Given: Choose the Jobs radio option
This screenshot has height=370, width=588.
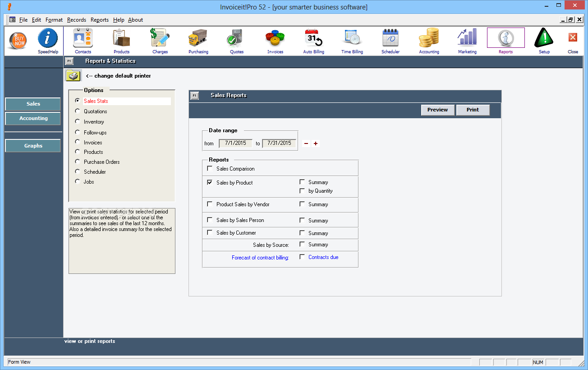Looking at the screenshot, I should tap(78, 181).
